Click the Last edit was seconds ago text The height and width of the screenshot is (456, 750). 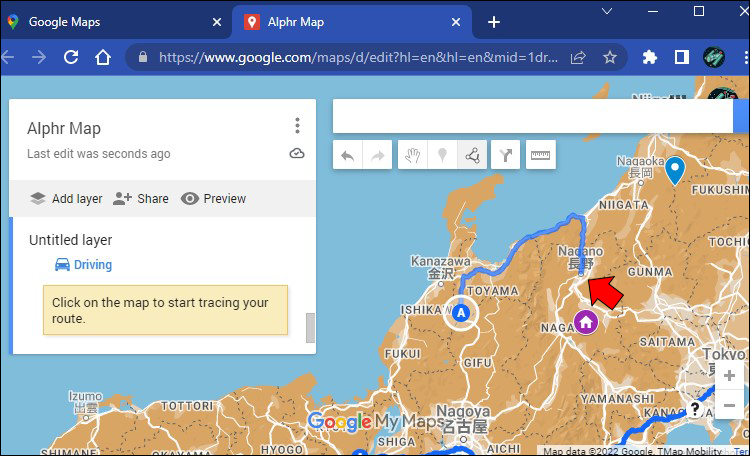click(99, 154)
